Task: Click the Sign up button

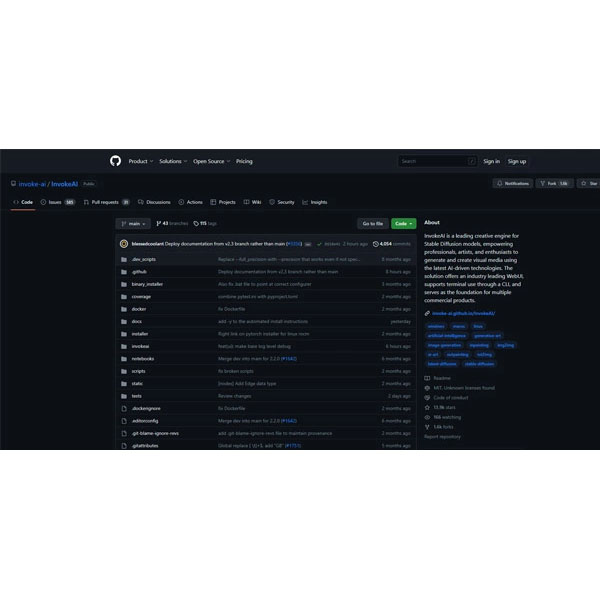Action: click(516, 161)
